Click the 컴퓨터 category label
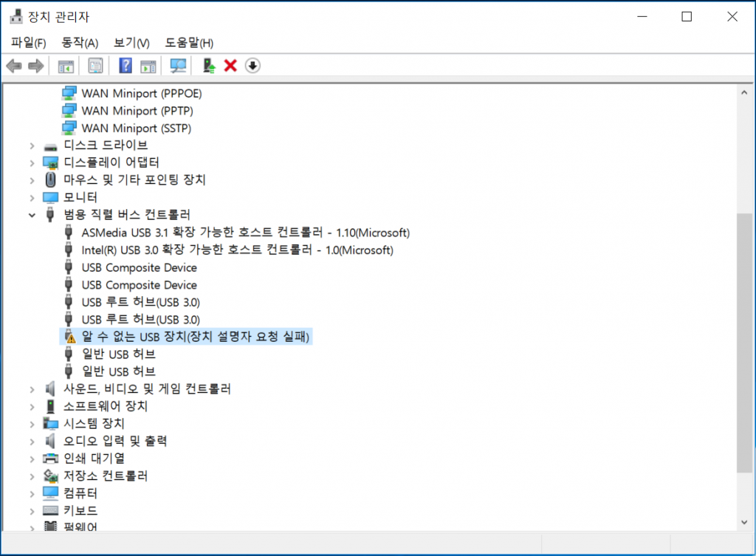The width and height of the screenshot is (756, 556). [80, 492]
